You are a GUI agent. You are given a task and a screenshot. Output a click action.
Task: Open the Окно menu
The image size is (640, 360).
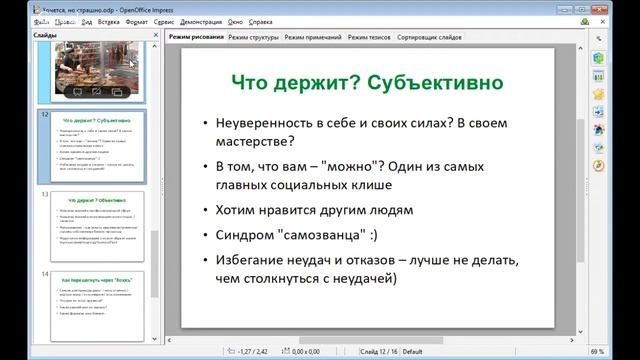click(235, 22)
